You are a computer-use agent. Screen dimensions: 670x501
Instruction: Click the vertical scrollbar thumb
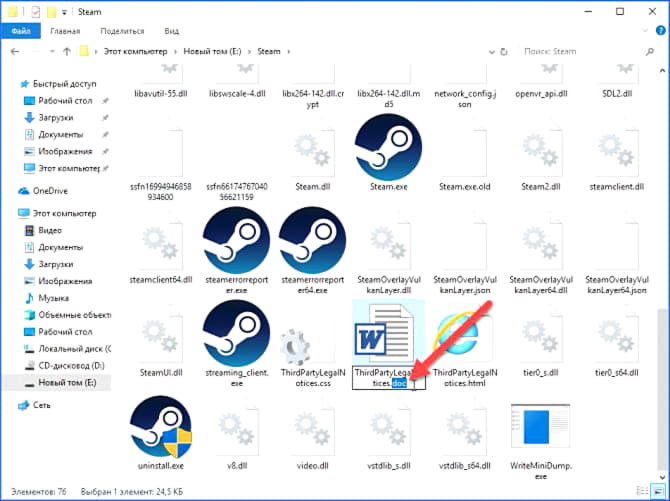662,388
